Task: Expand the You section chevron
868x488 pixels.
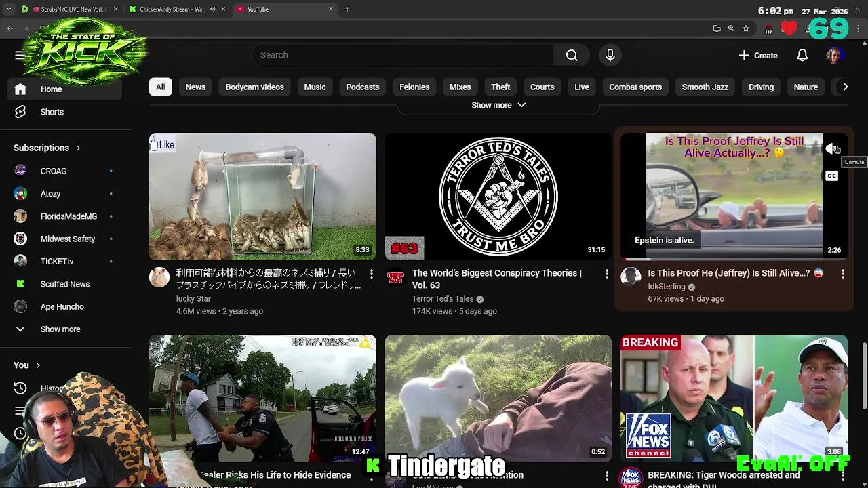Action: point(37,365)
